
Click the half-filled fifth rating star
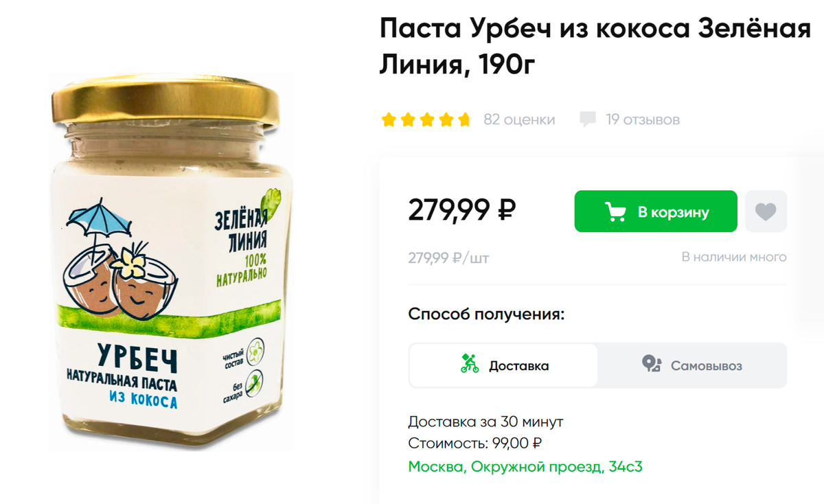[x=464, y=120]
